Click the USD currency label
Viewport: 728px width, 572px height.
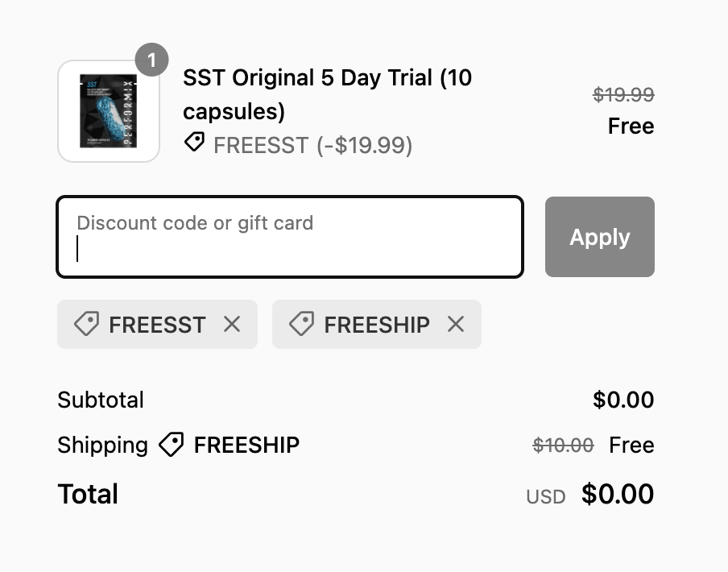click(546, 497)
